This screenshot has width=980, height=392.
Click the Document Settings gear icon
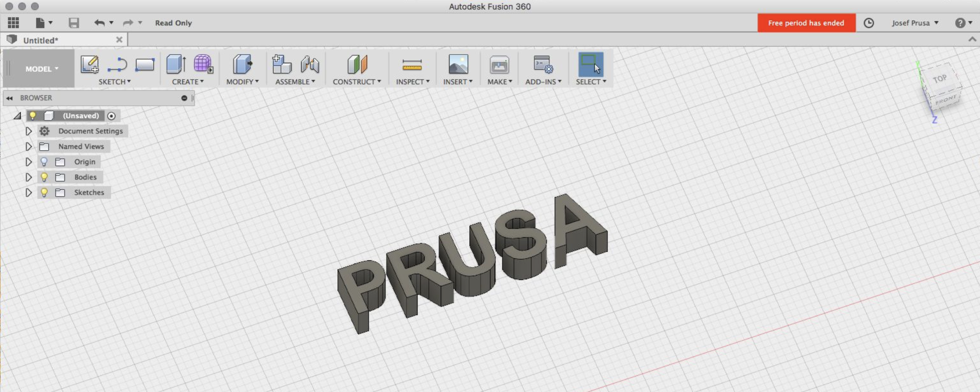tap(44, 131)
